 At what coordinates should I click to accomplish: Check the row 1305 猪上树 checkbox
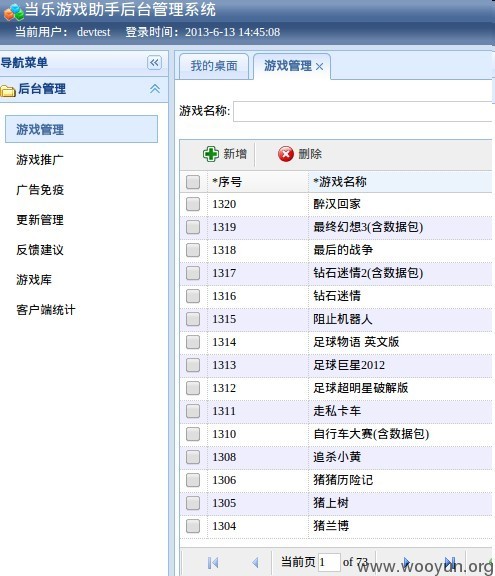pyautogui.click(x=193, y=503)
